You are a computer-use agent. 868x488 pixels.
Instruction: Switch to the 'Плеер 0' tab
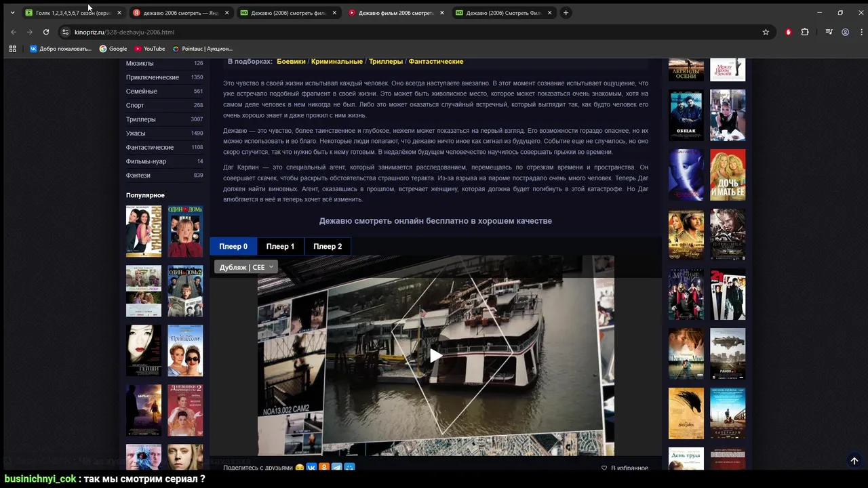click(x=233, y=246)
